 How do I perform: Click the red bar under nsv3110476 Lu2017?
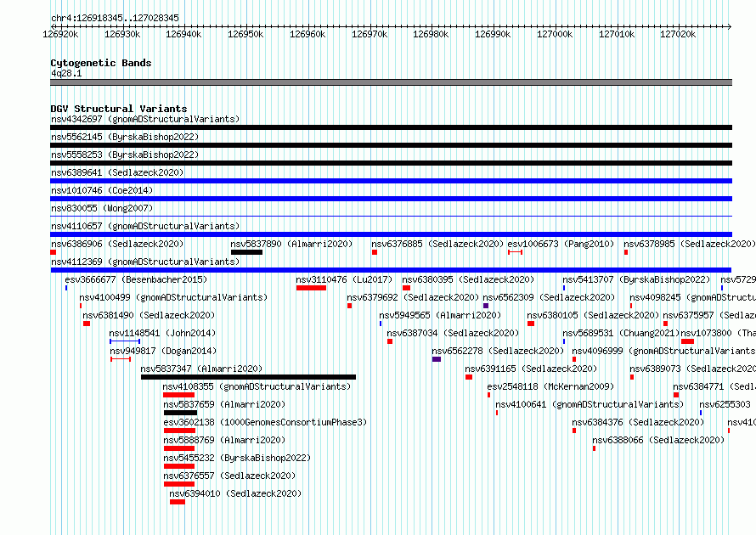311,288
